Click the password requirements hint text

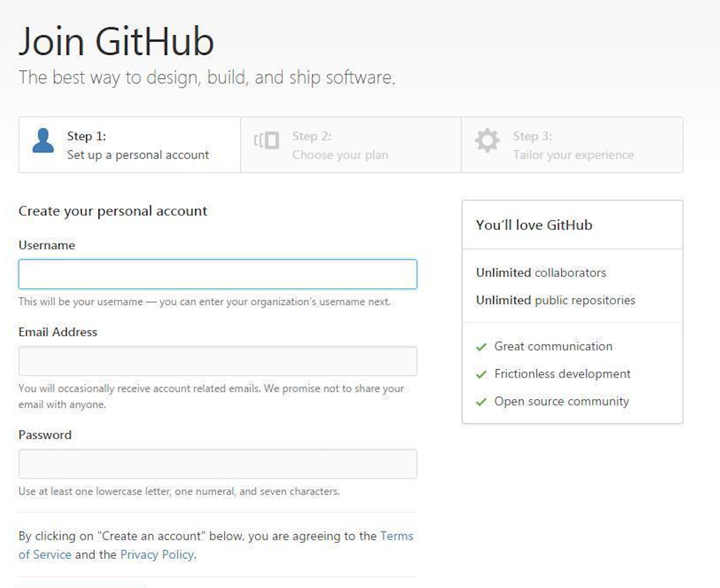pos(179,490)
